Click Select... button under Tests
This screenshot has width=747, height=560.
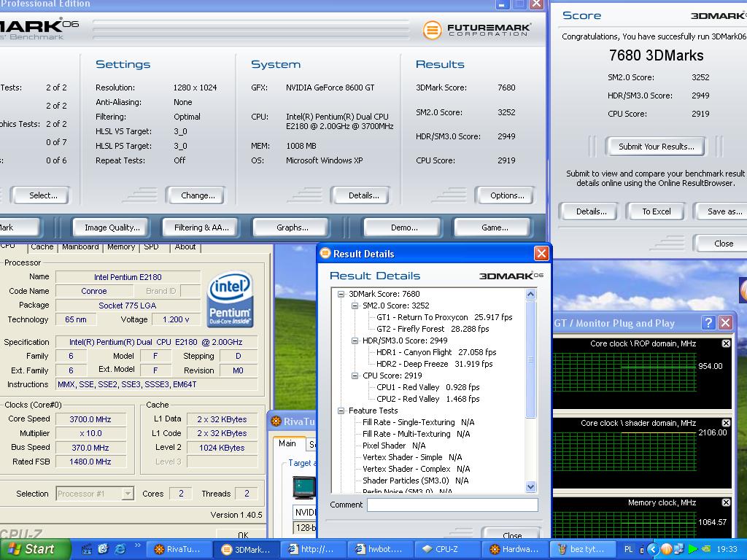pos(43,195)
